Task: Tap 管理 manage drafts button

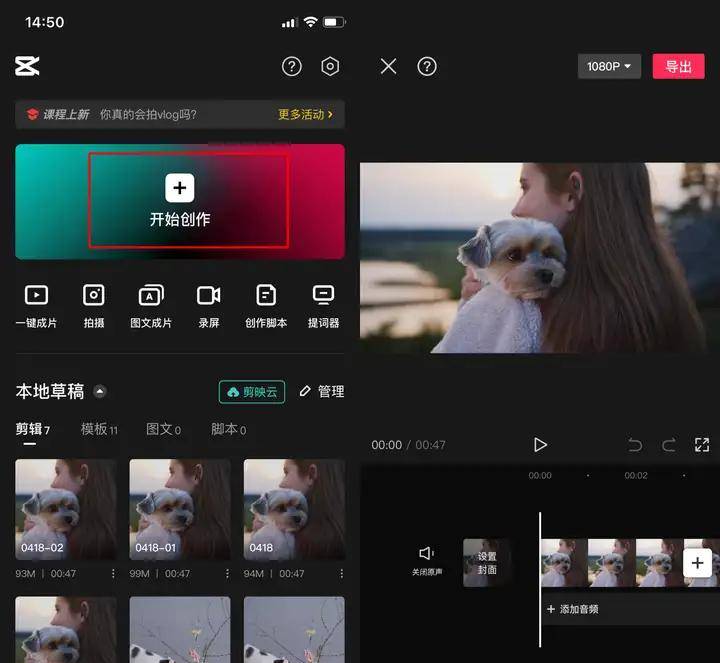Action: pyautogui.click(x=322, y=392)
